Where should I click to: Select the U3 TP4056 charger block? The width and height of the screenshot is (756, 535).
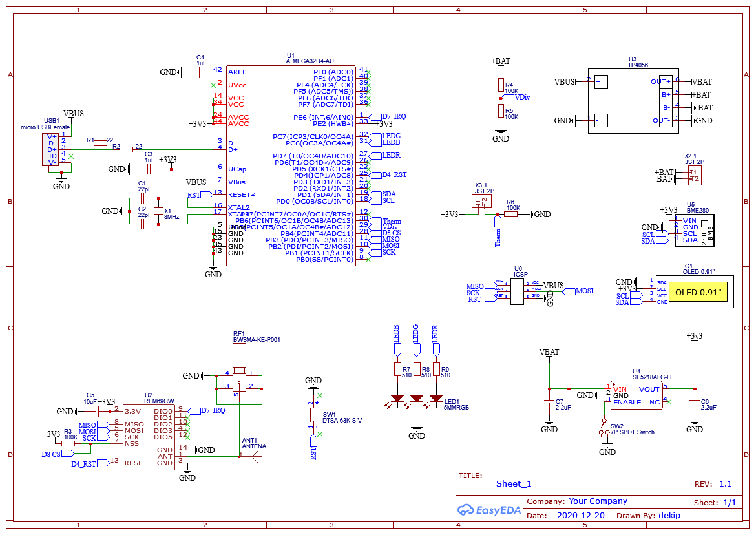pos(633,101)
